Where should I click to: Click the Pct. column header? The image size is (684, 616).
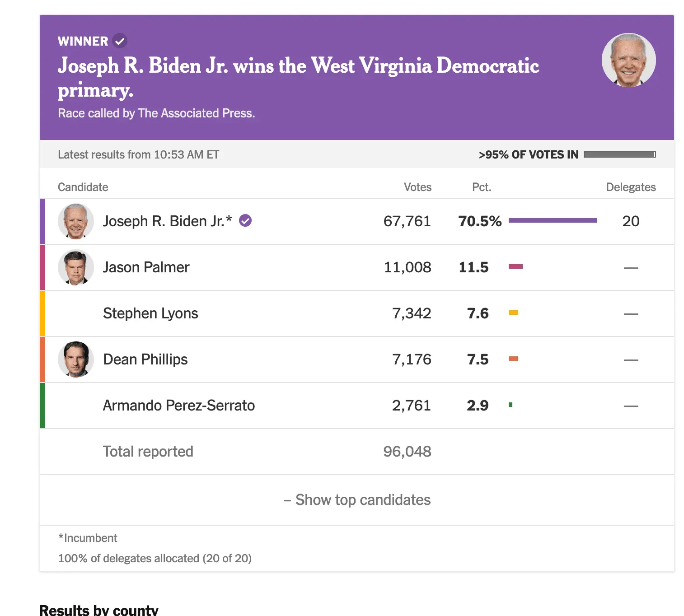[x=482, y=187]
